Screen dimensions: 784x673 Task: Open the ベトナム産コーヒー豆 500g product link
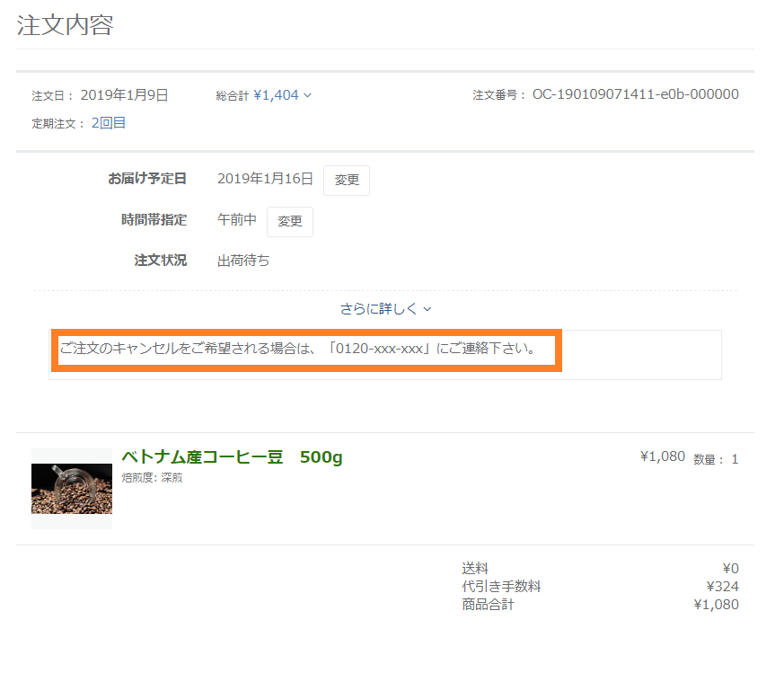232,457
